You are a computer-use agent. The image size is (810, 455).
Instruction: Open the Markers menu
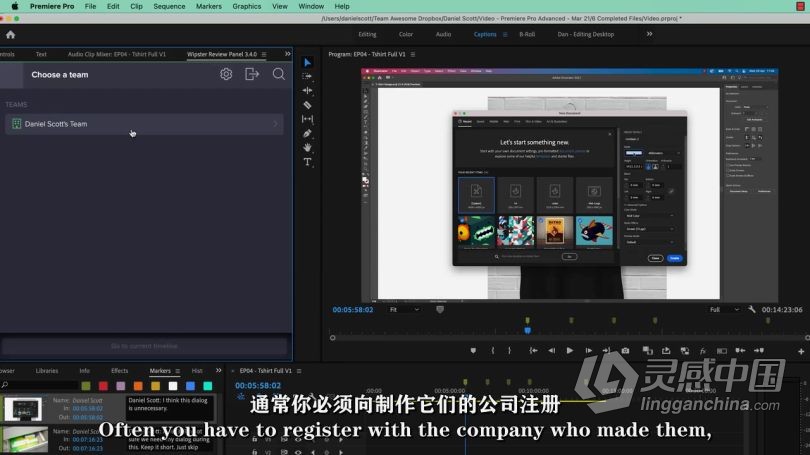click(x=209, y=6)
